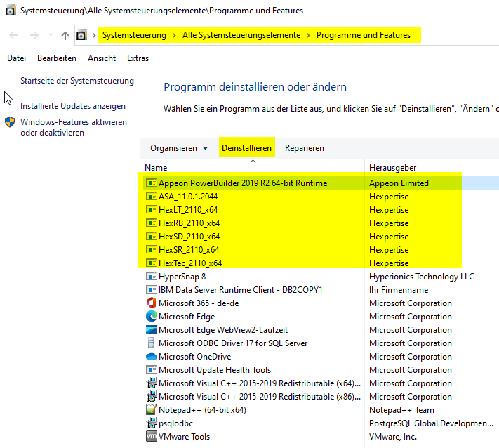Viewport: 499px width, 448px height.
Task: Open the Organisieren dropdown
Action: [x=179, y=148]
